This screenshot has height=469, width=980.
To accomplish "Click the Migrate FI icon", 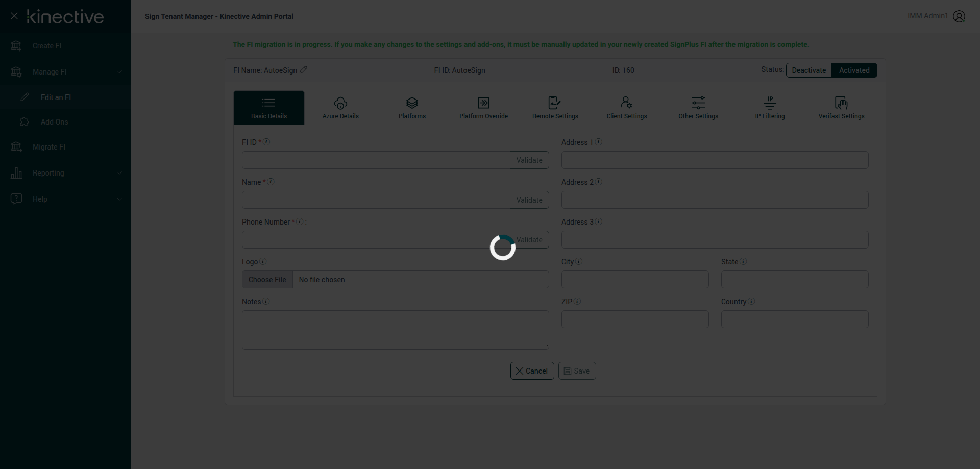I will click(x=16, y=147).
